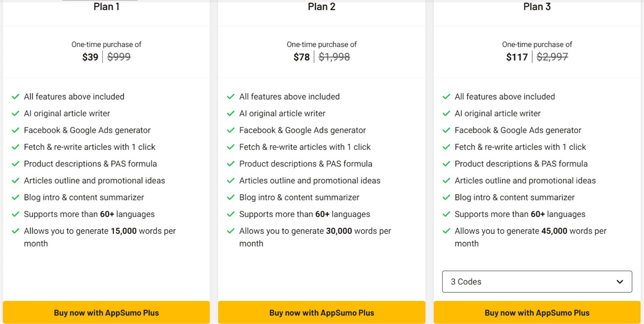This screenshot has height=324, width=644.
Task: Click Plan 1 Buy now with AppSumo Plus
Action: 106,312
